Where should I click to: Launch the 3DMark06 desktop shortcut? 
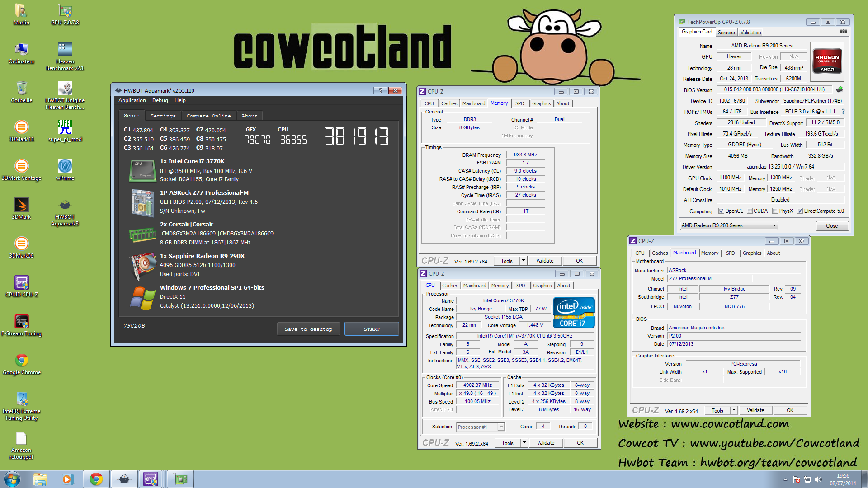pyautogui.click(x=21, y=248)
